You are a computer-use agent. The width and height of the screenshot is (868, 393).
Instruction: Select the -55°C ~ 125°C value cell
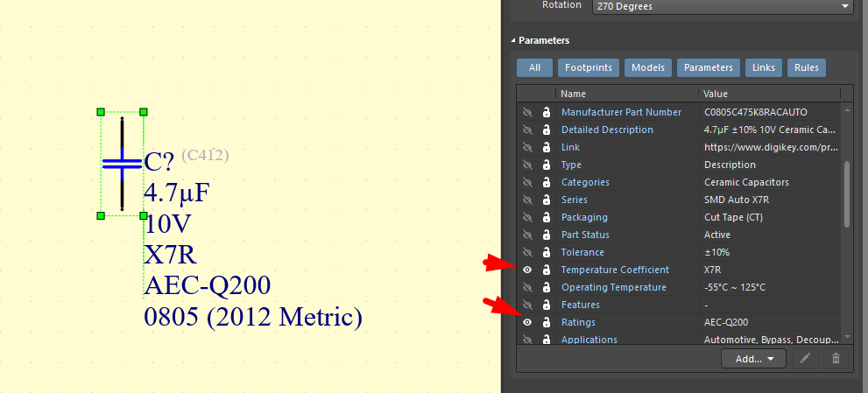point(770,287)
